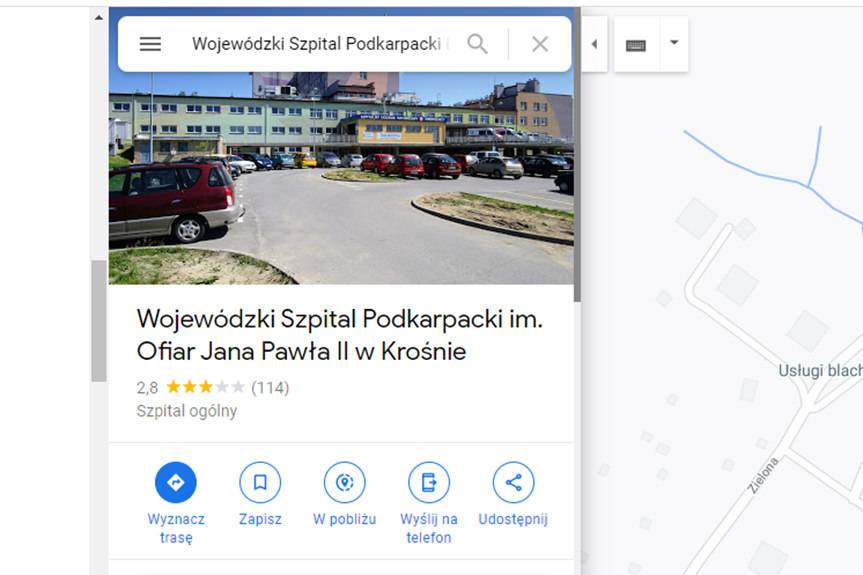Clear the search with the X icon
This screenshot has height=575, width=863.
[x=540, y=44]
